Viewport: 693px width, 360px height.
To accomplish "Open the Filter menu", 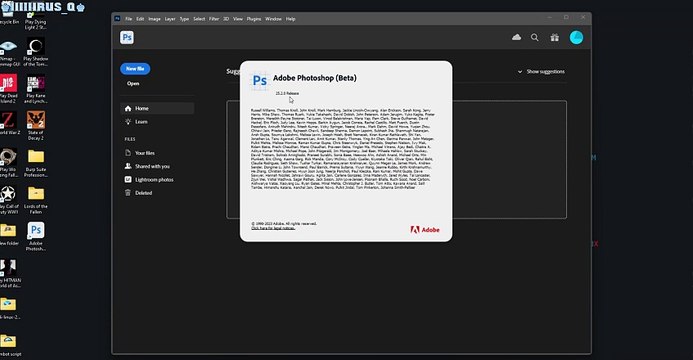I will (x=214, y=19).
